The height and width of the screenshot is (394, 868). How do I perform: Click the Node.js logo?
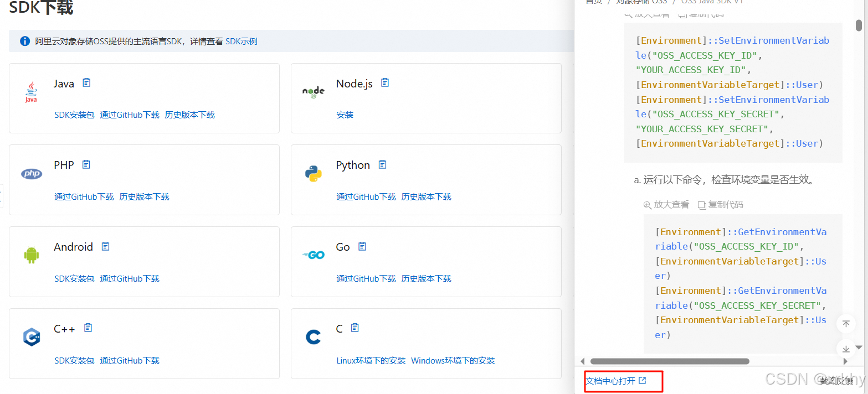pos(313,92)
